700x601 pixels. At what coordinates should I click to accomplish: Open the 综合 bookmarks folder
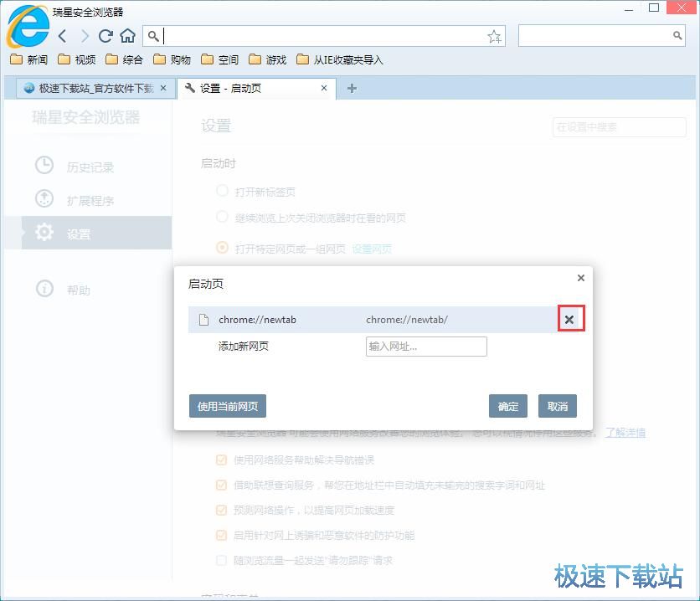(x=124, y=59)
